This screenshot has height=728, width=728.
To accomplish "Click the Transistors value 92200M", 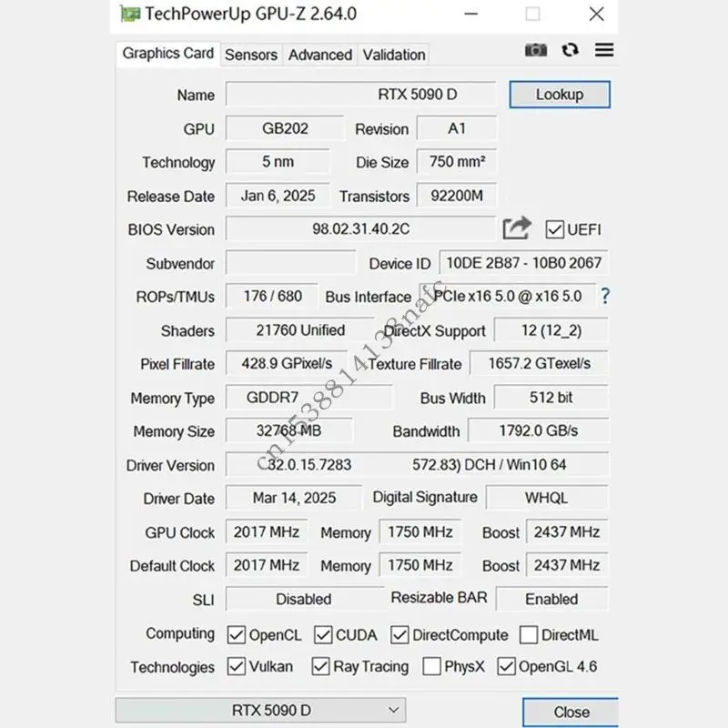I will pyautogui.click(x=457, y=196).
